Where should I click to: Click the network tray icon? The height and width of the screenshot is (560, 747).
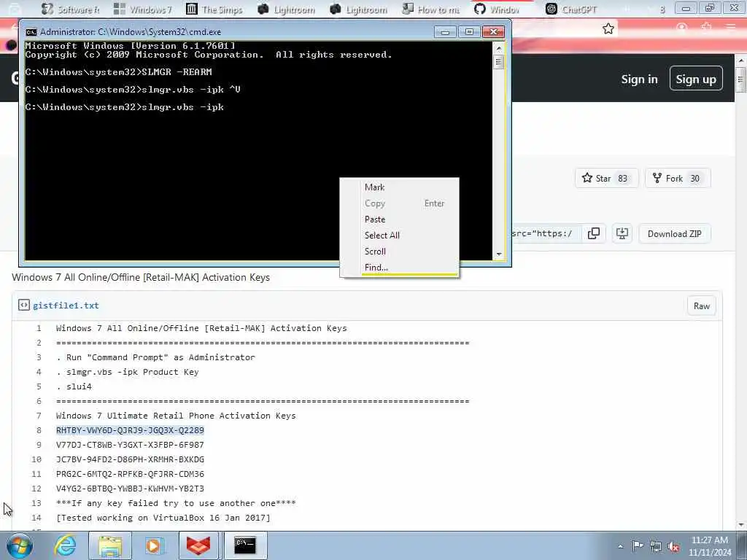tap(656, 546)
